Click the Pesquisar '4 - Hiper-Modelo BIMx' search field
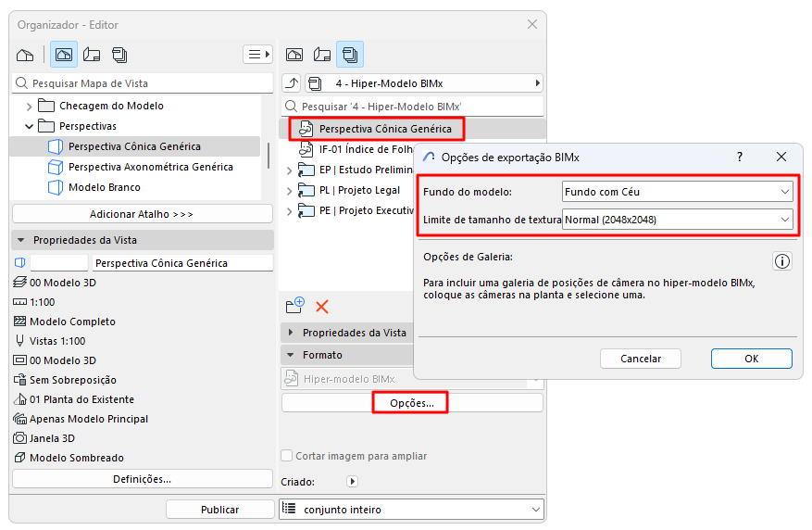This screenshot has height=530, width=812. pyautogui.click(x=413, y=107)
